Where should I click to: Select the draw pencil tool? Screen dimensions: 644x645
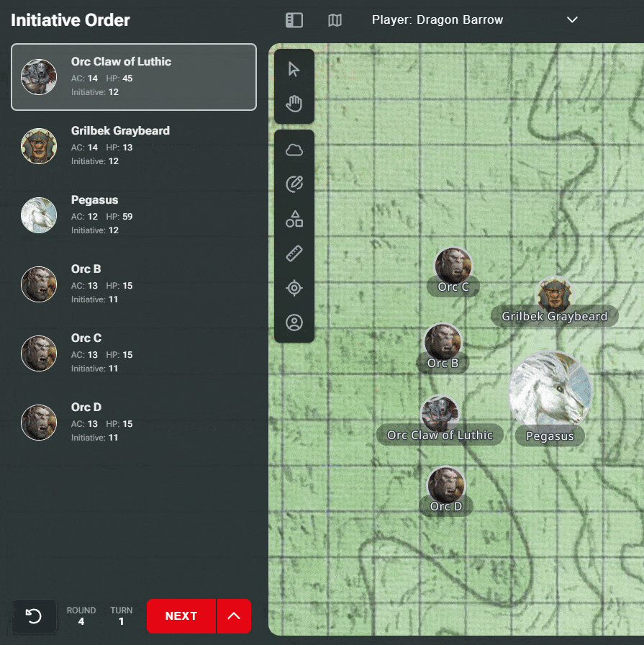click(294, 184)
